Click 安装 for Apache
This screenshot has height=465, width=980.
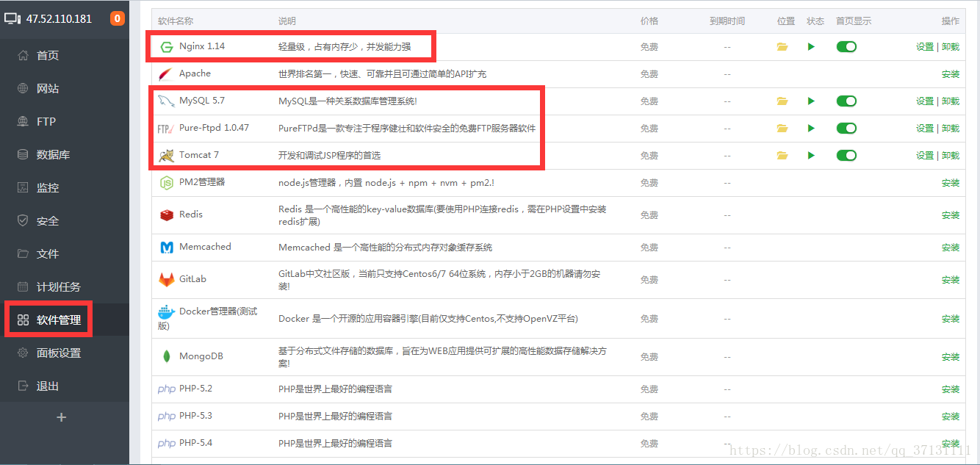[951, 74]
